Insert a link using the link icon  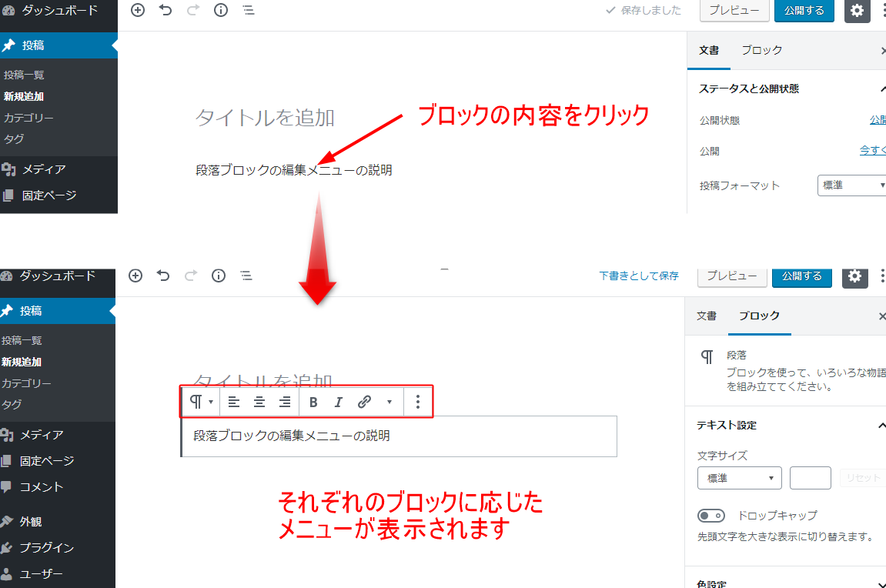point(365,402)
